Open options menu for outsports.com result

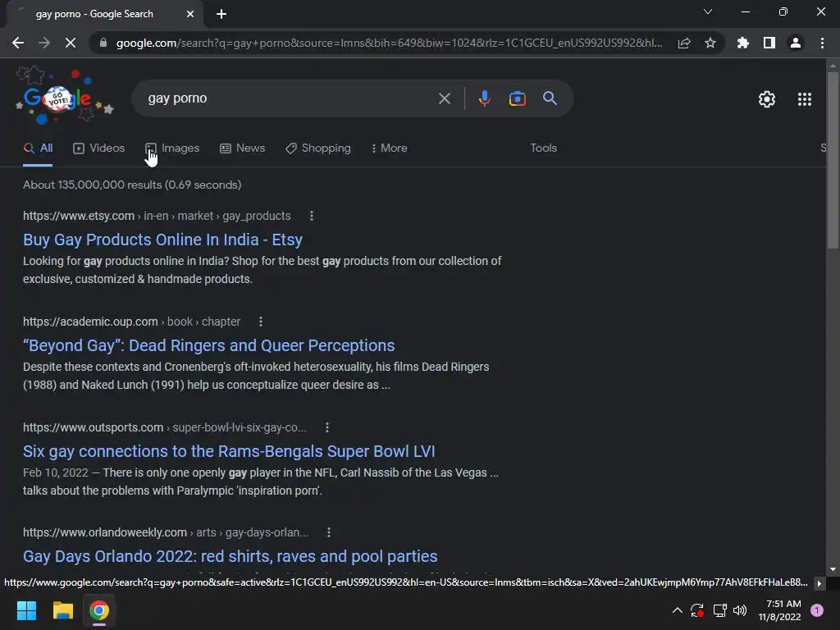(x=326, y=427)
